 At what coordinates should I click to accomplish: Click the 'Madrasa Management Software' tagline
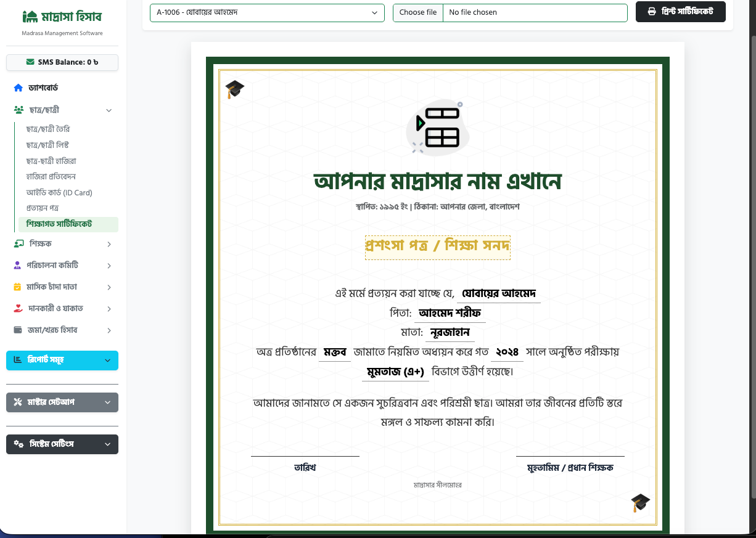pyautogui.click(x=62, y=33)
